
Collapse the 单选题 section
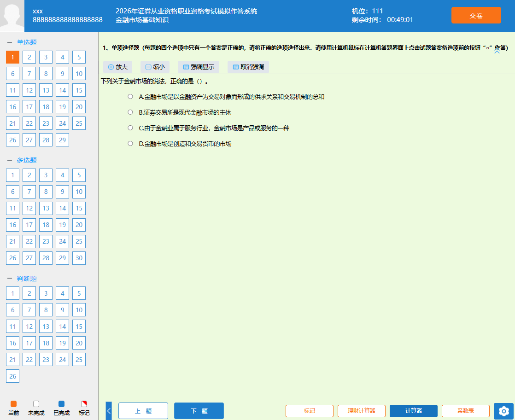[x=10, y=42]
